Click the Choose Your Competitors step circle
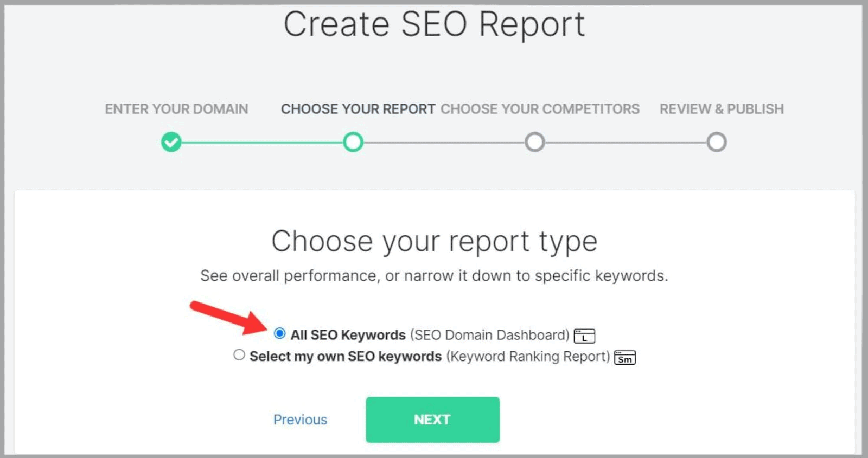Viewport: 868px width, 458px height. 535,143
